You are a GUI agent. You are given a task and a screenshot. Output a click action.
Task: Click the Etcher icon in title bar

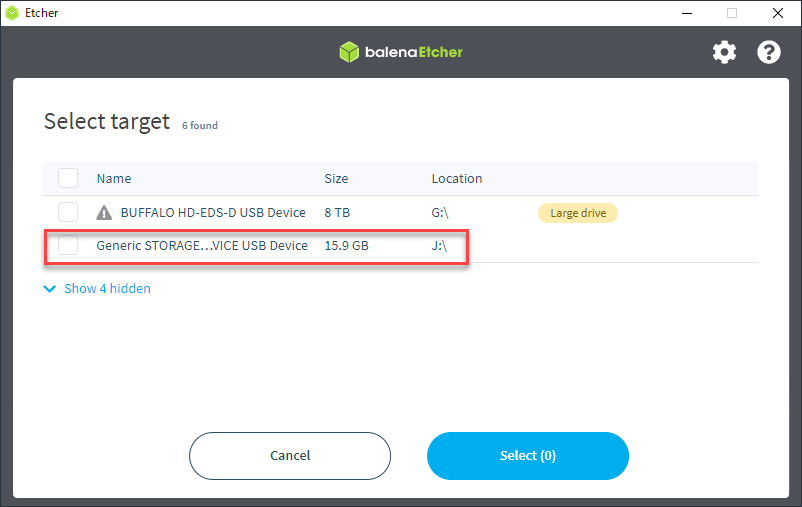[x=12, y=13]
